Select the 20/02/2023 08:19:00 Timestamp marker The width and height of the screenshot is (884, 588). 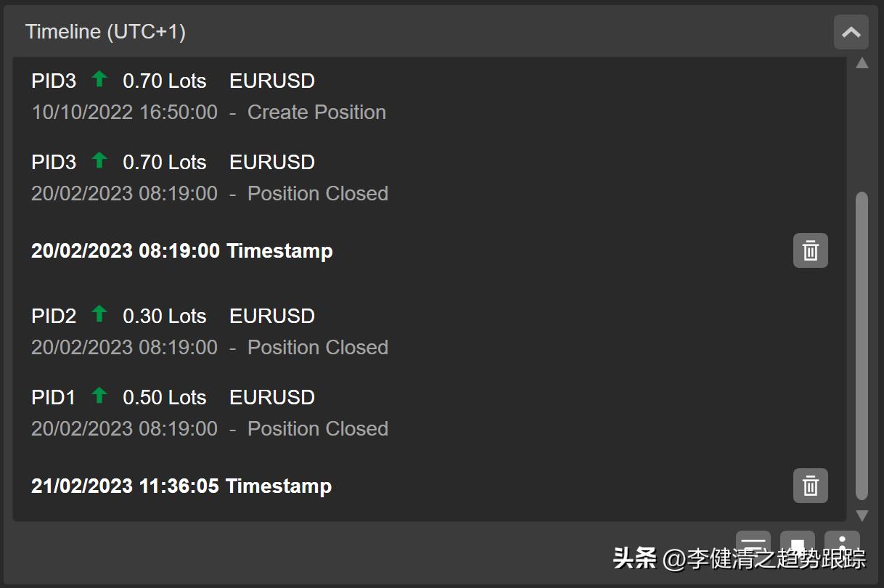click(181, 251)
